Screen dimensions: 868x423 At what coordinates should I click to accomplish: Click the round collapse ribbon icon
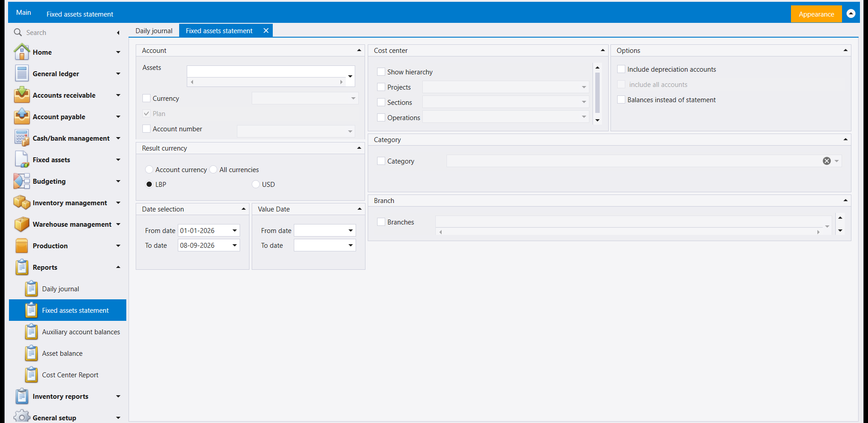(851, 13)
